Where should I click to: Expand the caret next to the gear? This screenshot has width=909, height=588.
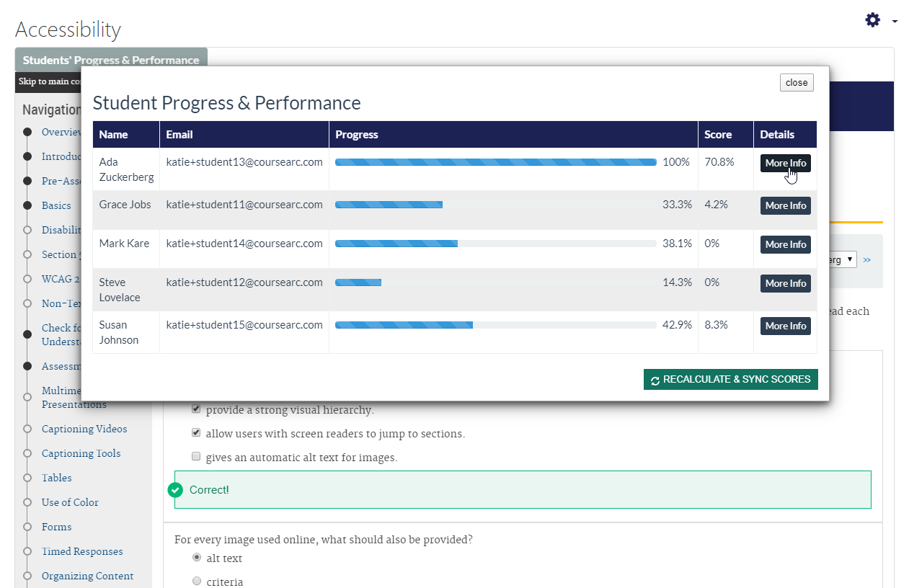895,21
